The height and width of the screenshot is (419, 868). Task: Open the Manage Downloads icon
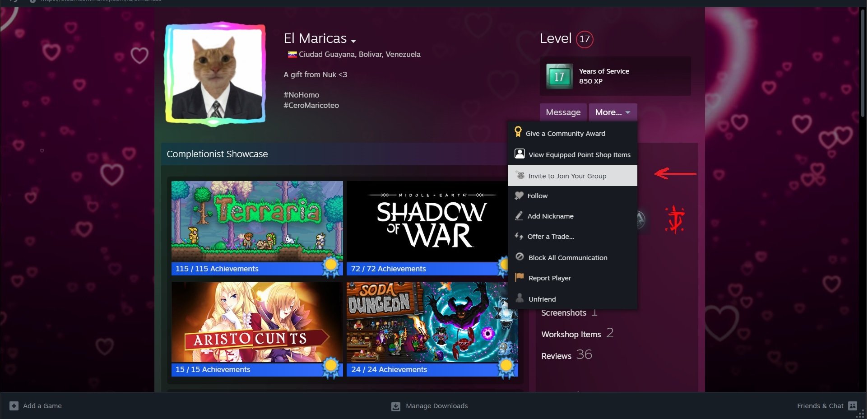(395, 405)
